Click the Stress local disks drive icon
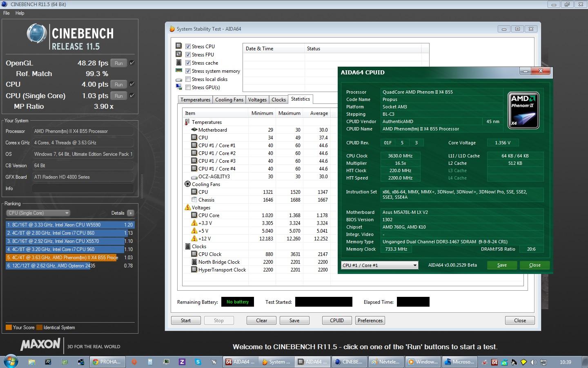The image size is (588, 368). click(x=178, y=79)
